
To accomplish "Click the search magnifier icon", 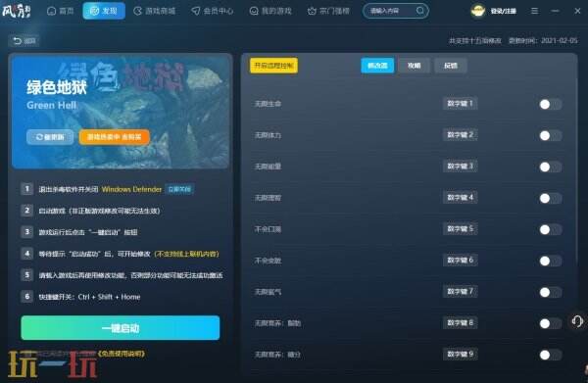I will 420,11.
